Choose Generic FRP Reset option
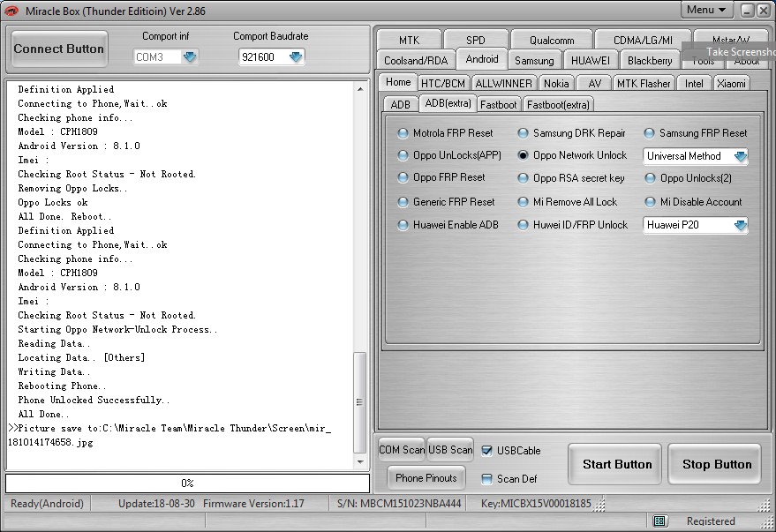The height and width of the screenshot is (532, 776). click(403, 202)
